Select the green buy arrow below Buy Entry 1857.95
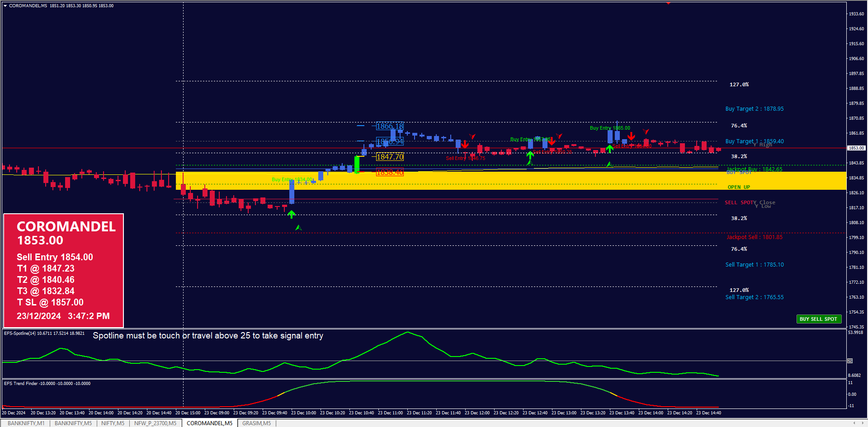Screen dimensions: 868x427 pyautogui.click(x=530, y=155)
